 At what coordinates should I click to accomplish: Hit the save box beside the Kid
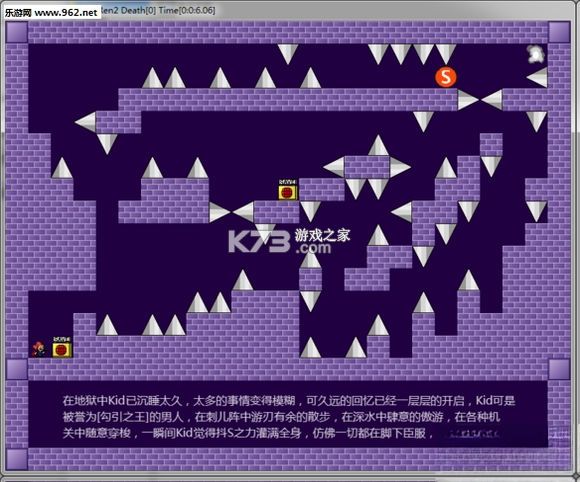point(62,347)
